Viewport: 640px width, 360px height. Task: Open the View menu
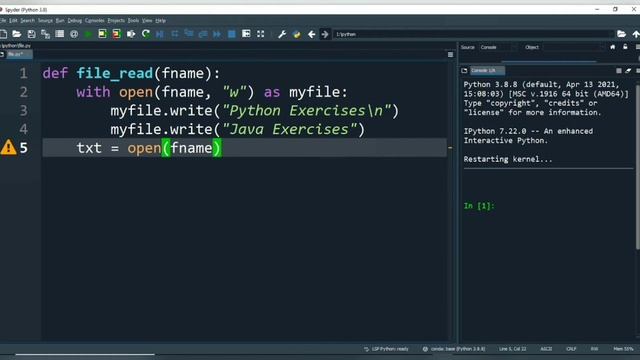coord(147,20)
